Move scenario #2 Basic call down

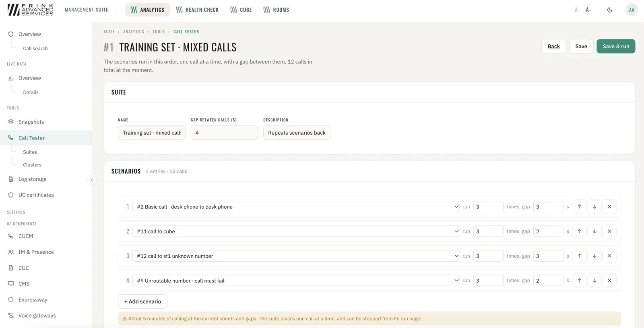(594, 207)
